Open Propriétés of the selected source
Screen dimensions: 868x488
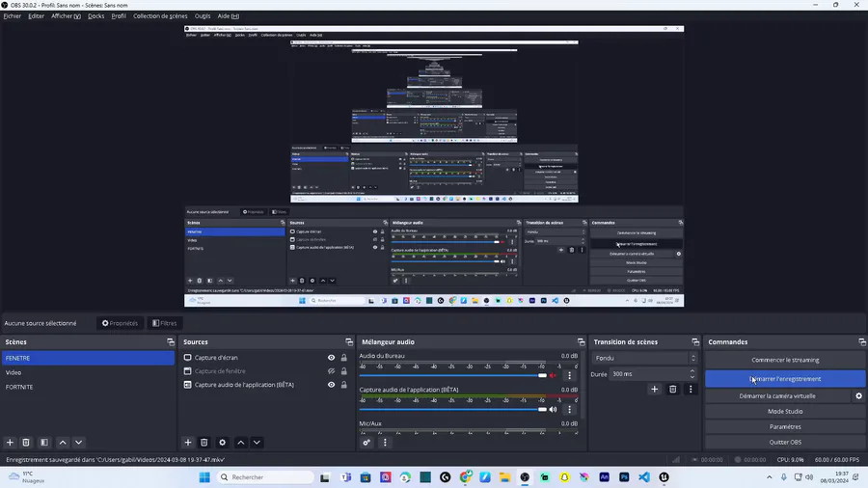(x=120, y=323)
